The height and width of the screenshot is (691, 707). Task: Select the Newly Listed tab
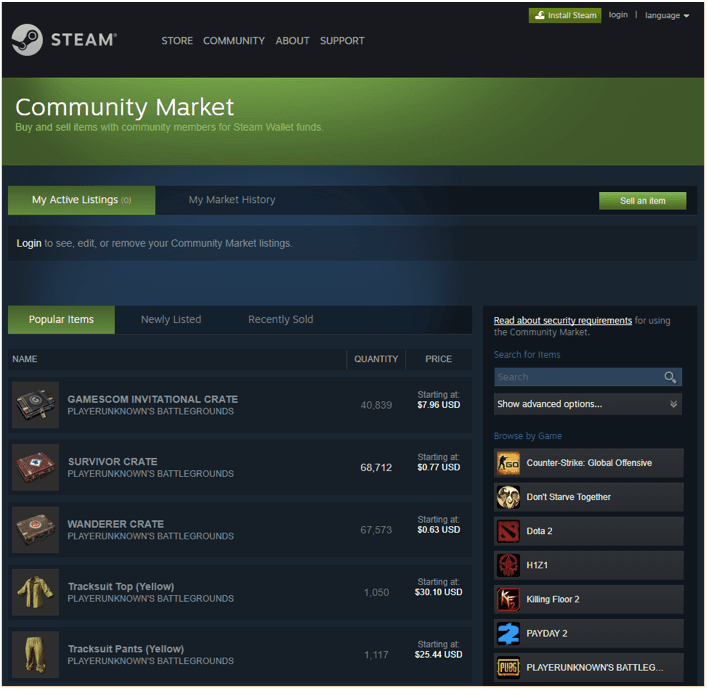pyautogui.click(x=171, y=320)
